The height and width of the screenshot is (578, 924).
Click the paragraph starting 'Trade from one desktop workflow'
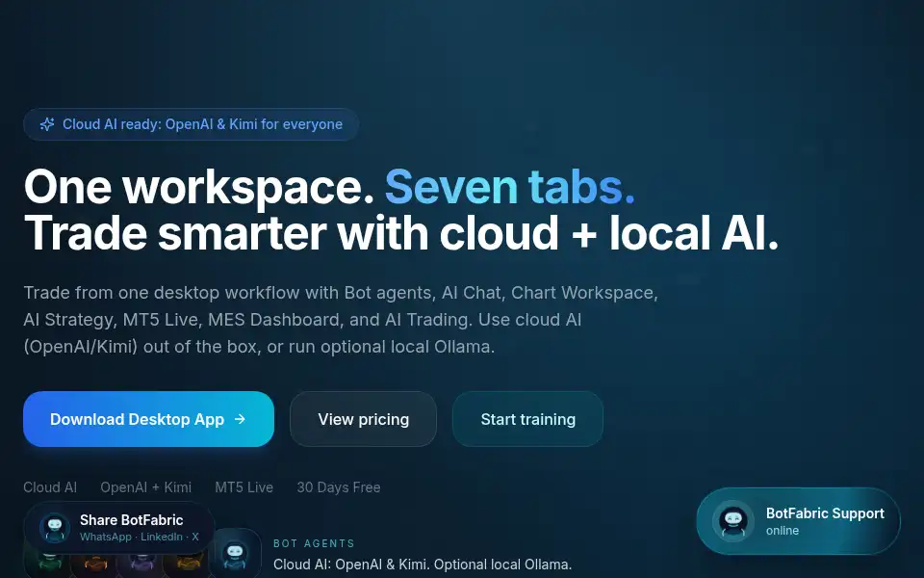[x=341, y=319]
